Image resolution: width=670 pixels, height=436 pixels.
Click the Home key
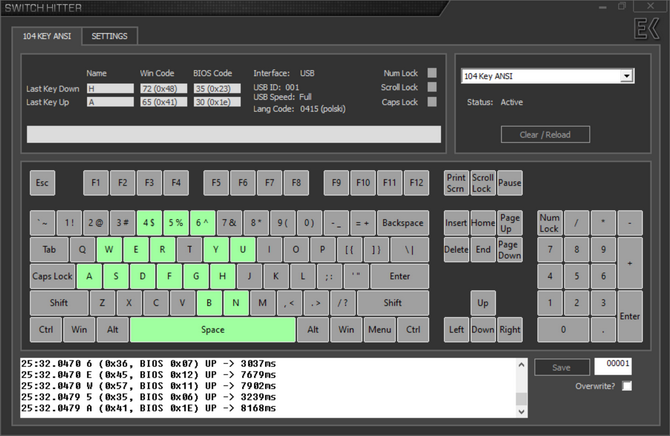coord(483,223)
